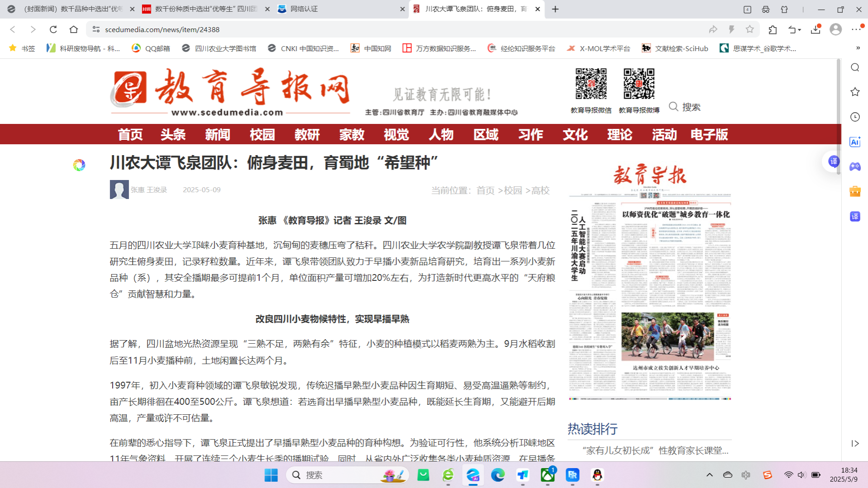868x488 pixels.
Task: Open the downloads icon in toolbar
Action: (x=816, y=29)
